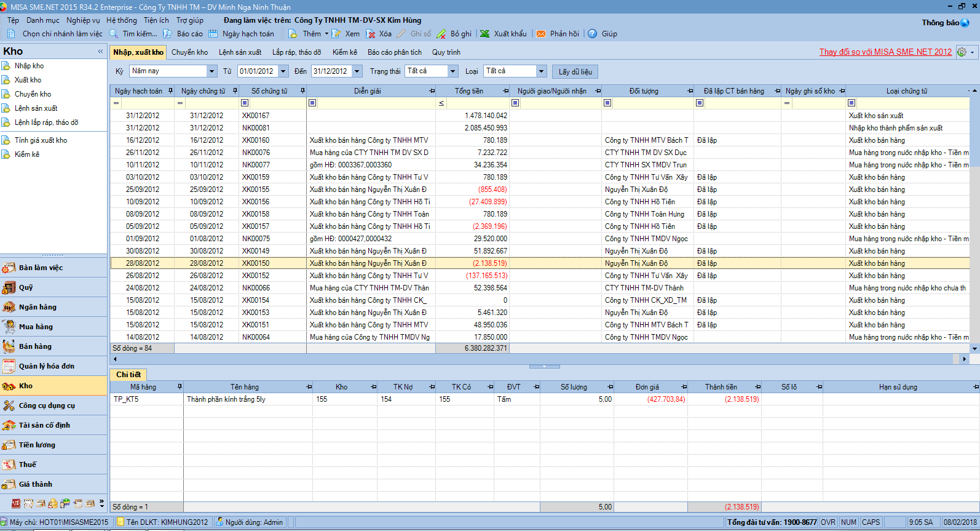This screenshot has width=980, height=531.
Task: Open the Đến date picker dropdown
Action: click(x=357, y=71)
